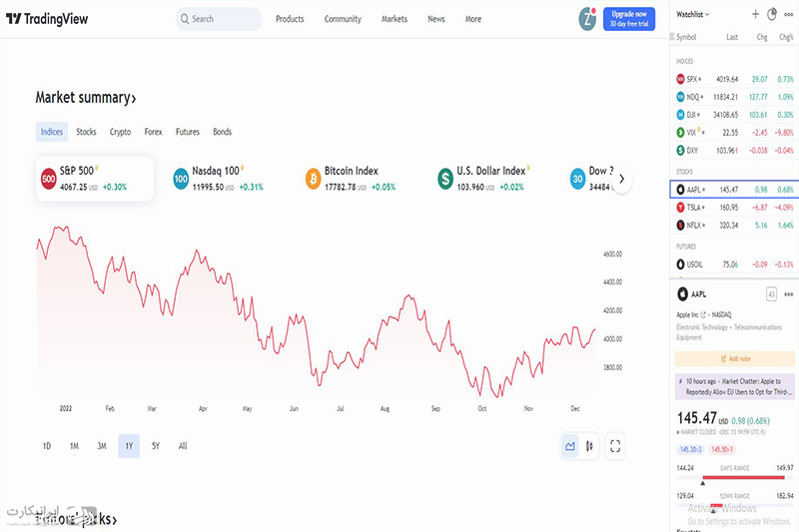Image resolution: width=799 pixels, height=532 pixels.
Task: Click the 145.30×3 bid button
Action: [691, 449]
